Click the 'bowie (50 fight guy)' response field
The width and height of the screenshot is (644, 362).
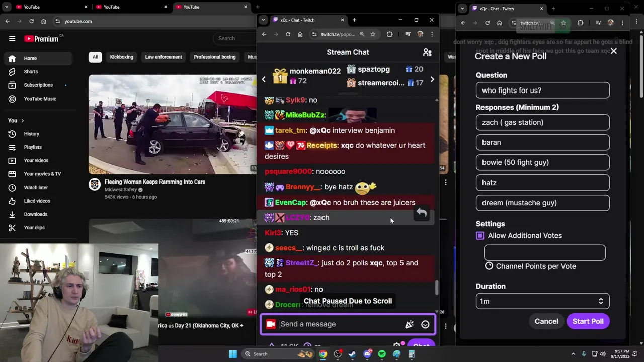tap(542, 162)
